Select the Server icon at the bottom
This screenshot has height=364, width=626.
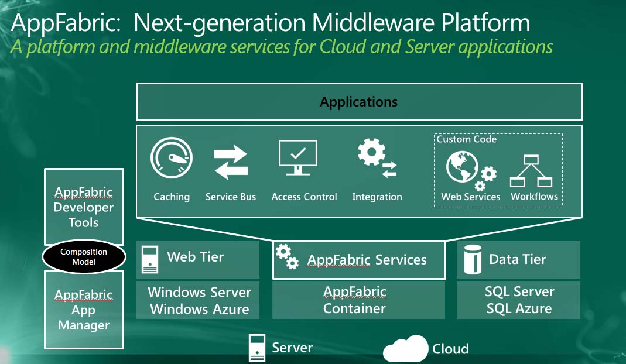coord(256,346)
